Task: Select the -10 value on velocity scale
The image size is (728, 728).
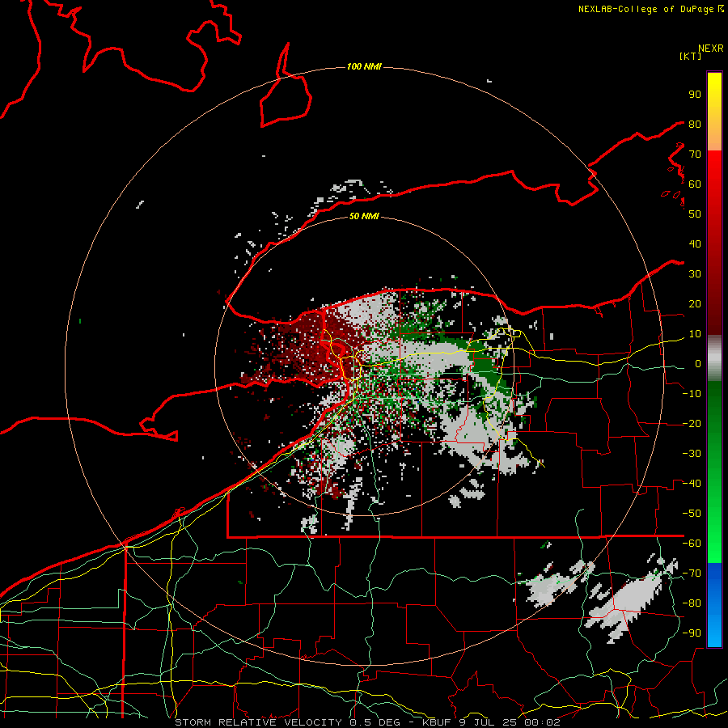Action: click(x=692, y=394)
